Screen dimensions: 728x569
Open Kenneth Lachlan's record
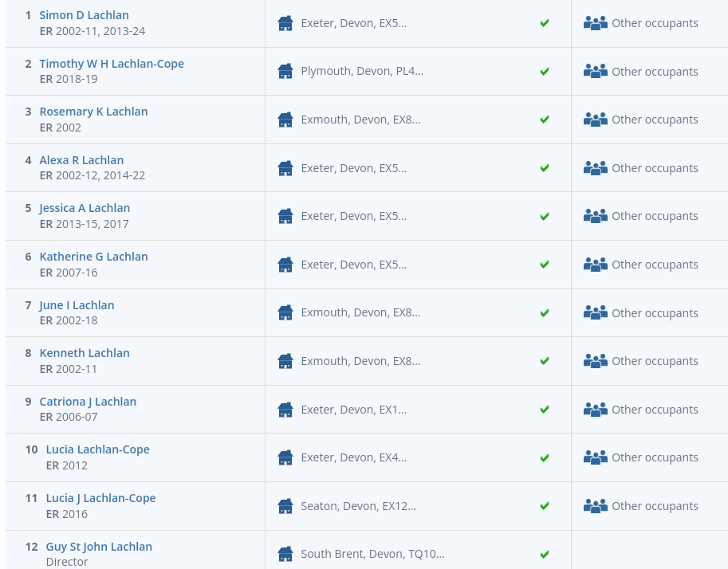pos(85,353)
